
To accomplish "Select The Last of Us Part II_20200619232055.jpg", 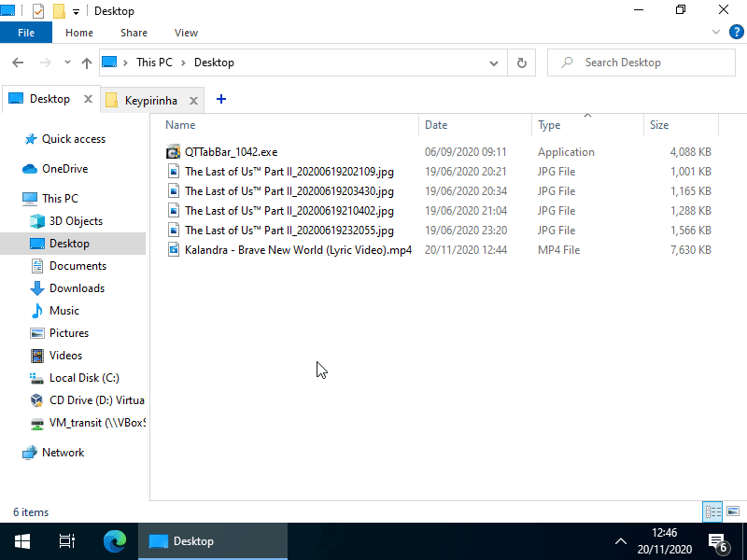I will (289, 231).
